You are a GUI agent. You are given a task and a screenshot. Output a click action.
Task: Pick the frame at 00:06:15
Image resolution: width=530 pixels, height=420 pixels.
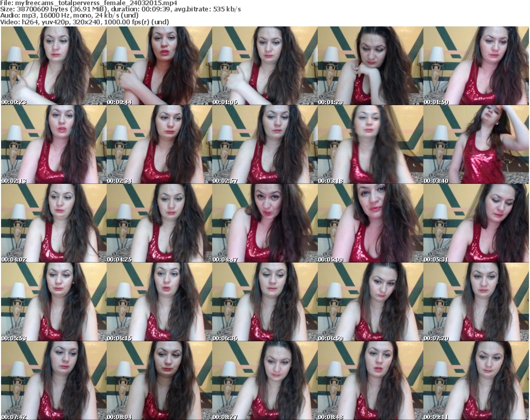coord(159,302)
